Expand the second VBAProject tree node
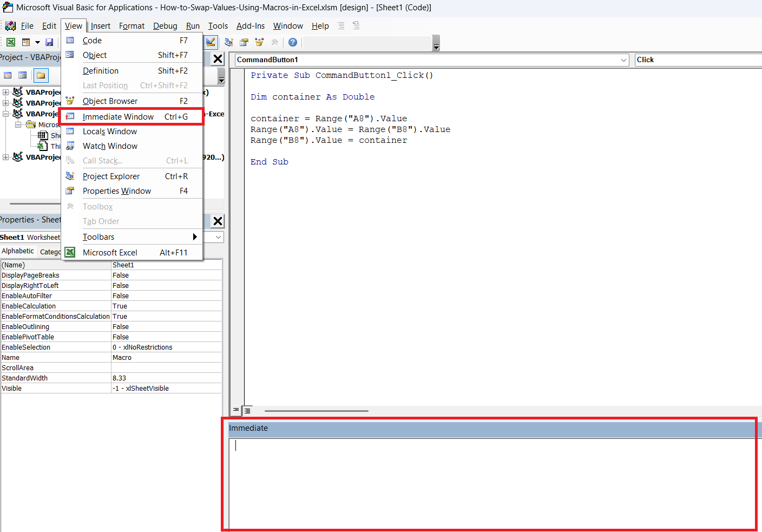The width and height of the screenshot is (762, 532). coord(5,103)
